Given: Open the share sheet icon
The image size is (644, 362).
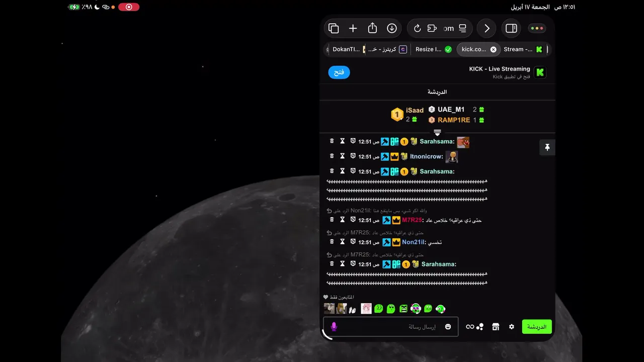Looking at the screenshot, I should coord(372,28).
